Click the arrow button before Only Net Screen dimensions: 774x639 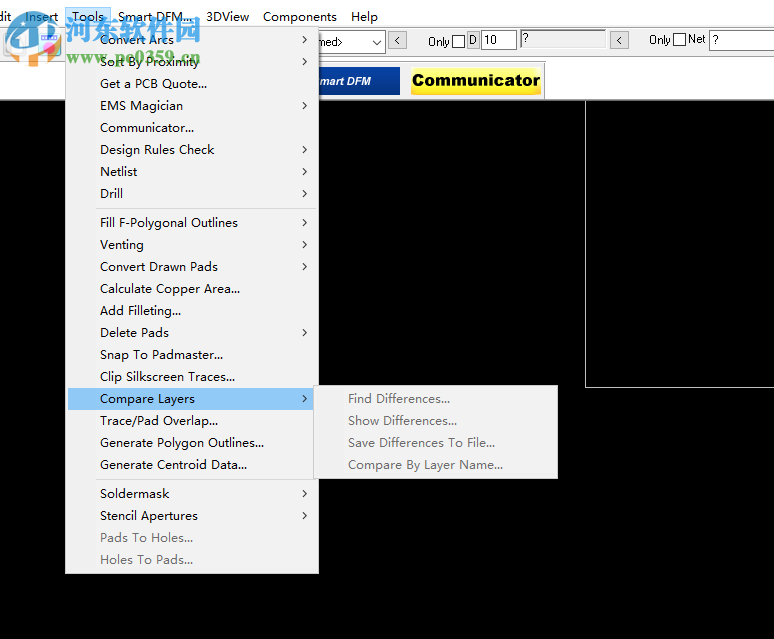pos(619,40)
